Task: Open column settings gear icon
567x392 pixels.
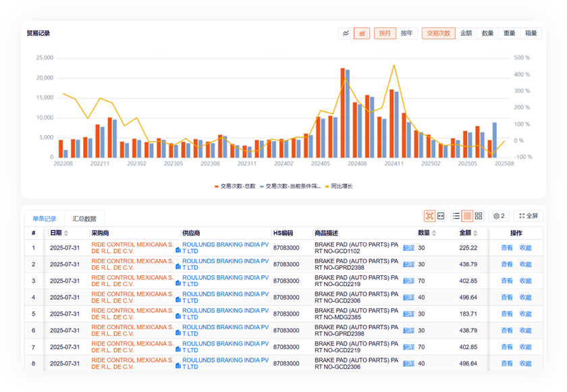Action: pyautogui.click(x=499, y=216)
